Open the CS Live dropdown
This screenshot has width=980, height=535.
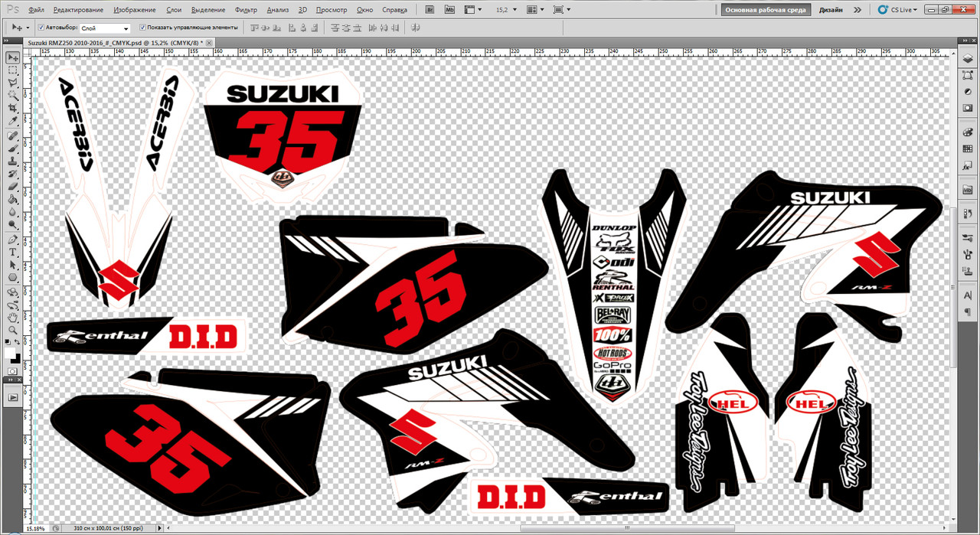(896, 10)
